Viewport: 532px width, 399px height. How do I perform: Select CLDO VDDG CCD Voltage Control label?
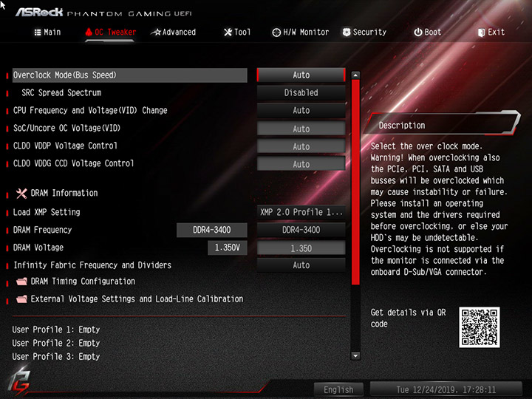pos(73,163)
